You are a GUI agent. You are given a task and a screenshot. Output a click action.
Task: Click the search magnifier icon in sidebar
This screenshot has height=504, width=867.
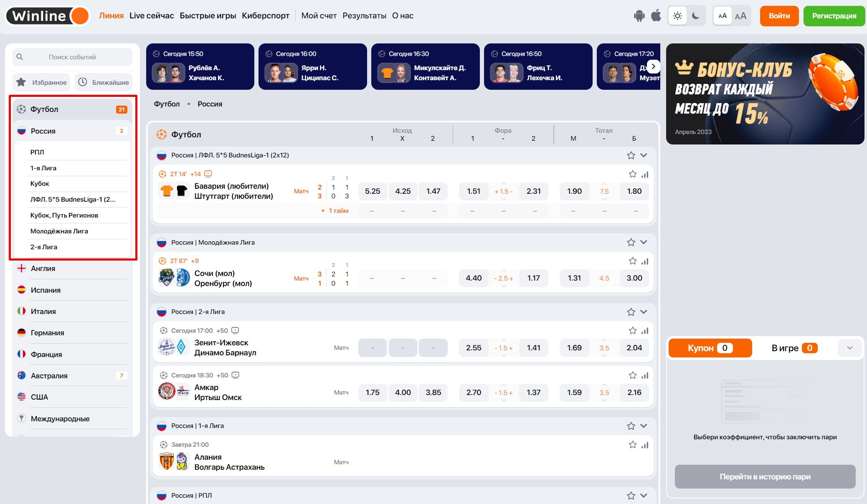tap(20, 57)
